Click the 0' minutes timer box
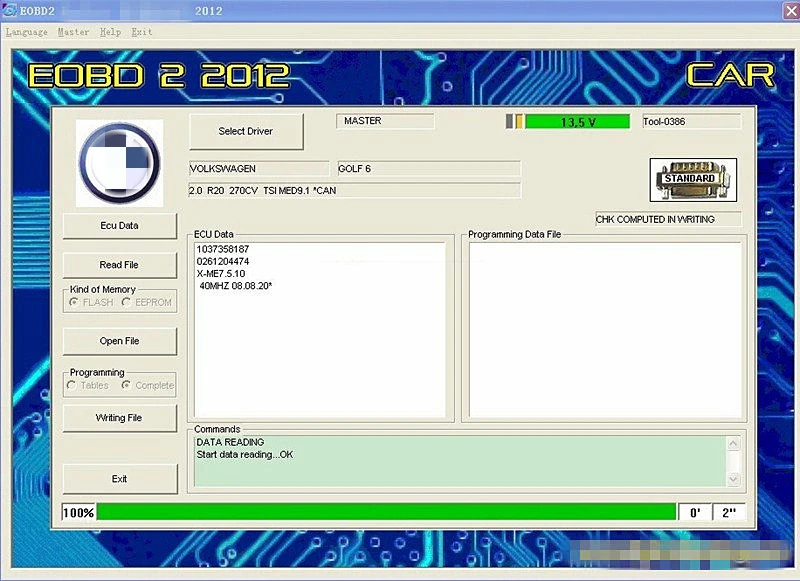The height and width of the screenshot is (581, 800). coord(694,513)
